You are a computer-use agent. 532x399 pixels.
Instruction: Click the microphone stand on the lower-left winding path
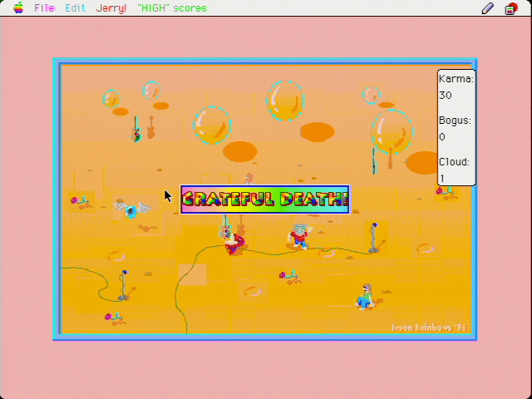[124, 285]
